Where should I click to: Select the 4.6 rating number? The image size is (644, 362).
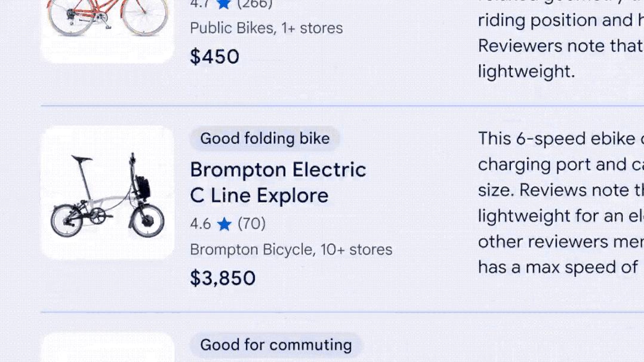tap(201, 224)
